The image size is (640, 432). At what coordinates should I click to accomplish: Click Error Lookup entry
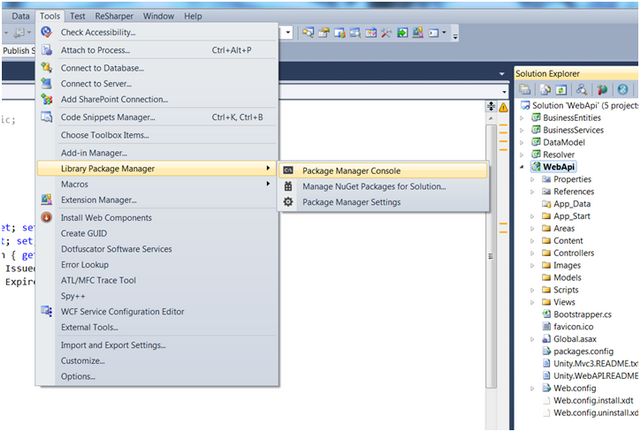point(85,265)
